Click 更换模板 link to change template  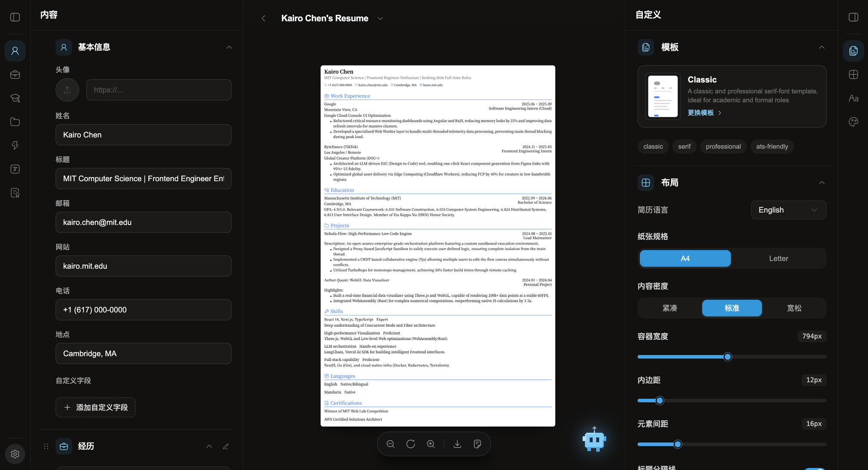[704, 113]
